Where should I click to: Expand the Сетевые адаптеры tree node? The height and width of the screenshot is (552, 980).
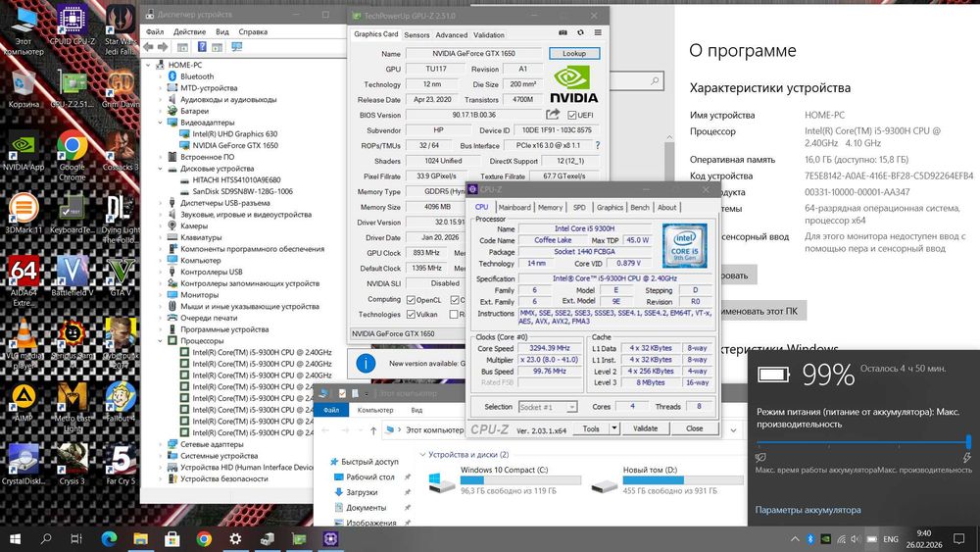[x=161, y=444]
